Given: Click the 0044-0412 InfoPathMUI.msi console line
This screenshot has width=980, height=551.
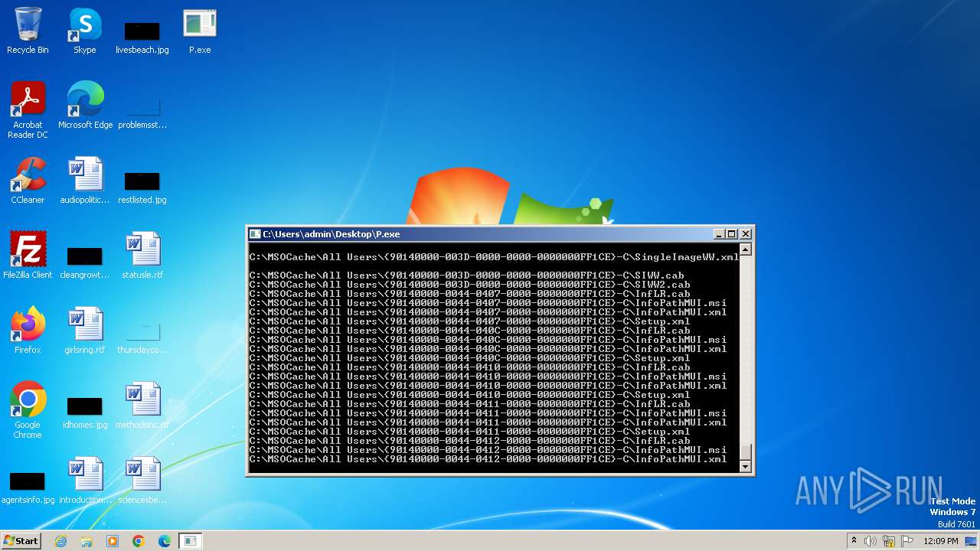Looking at the screenshot, I should [488, 450].
